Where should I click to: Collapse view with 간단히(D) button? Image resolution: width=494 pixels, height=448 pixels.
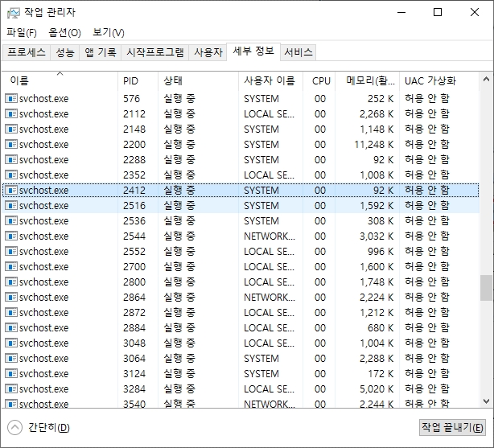click(x=39, y=428)
